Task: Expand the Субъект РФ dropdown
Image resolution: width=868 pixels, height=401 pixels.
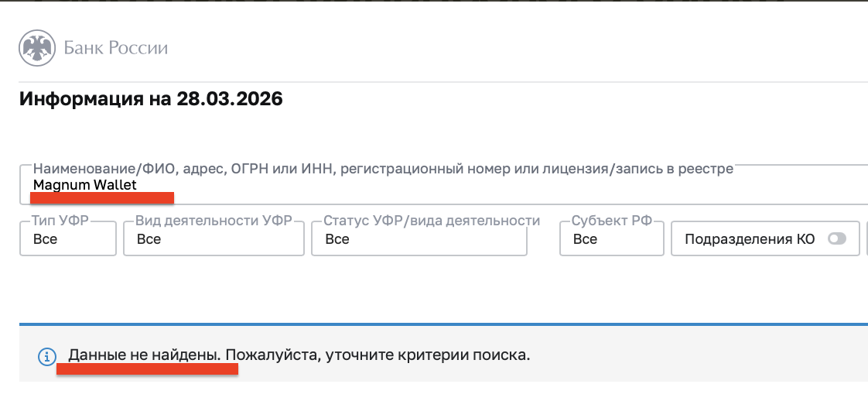Action: point(611,239)
